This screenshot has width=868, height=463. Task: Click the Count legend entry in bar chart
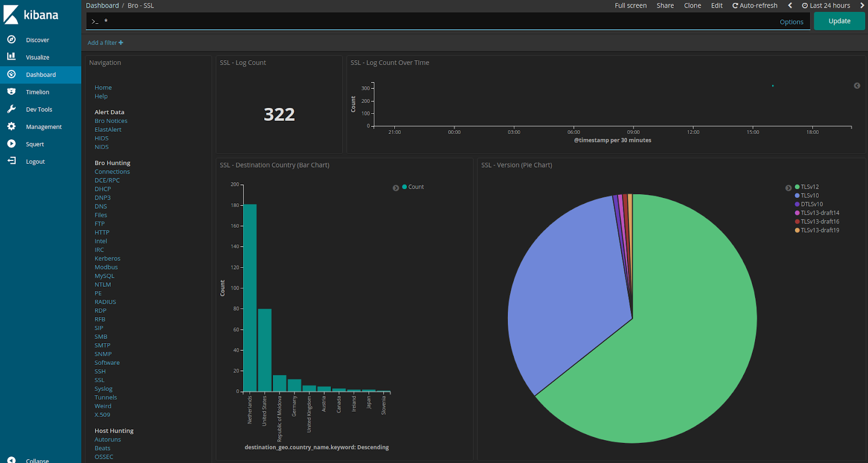click(413, 187)
